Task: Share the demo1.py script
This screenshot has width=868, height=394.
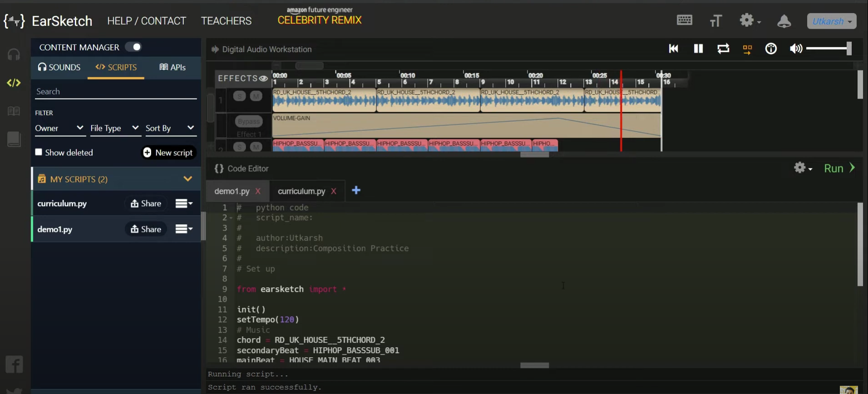Action: coord(146,229)
